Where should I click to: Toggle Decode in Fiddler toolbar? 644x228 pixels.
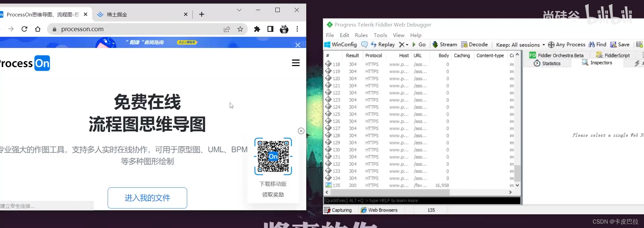click(474, 44)
